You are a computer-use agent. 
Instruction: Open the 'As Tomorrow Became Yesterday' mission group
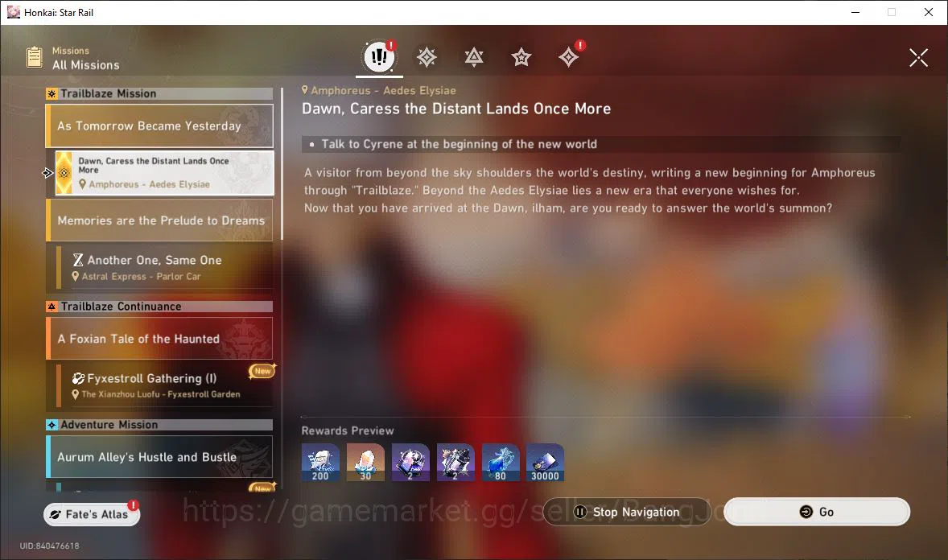(159, 126)
